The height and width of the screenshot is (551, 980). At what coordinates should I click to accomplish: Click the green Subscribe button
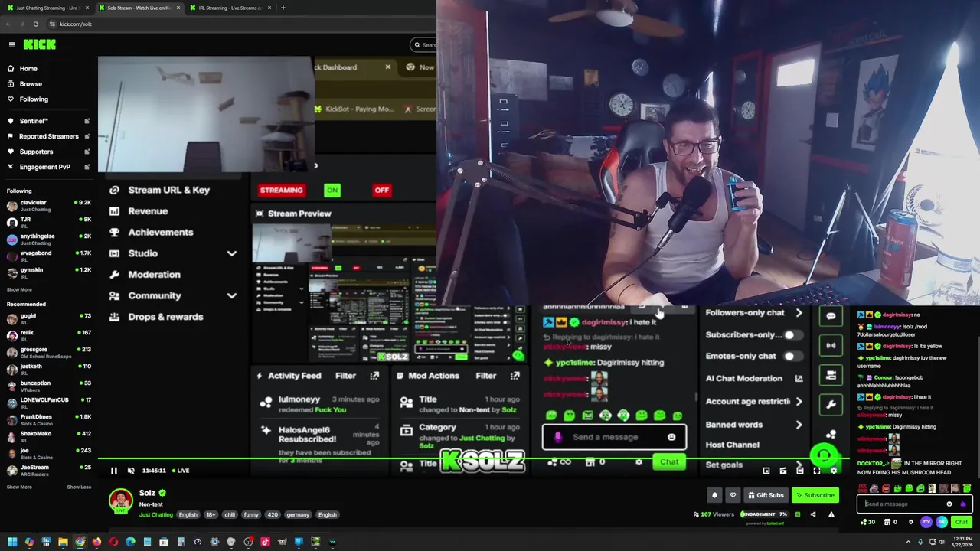pyautogui.click(x=815, y=495)
